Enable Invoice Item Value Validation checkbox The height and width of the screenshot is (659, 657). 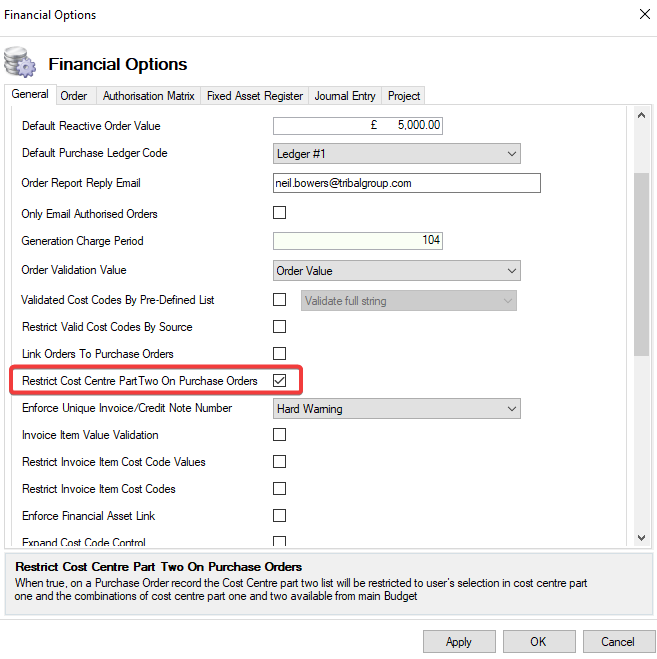280,435
